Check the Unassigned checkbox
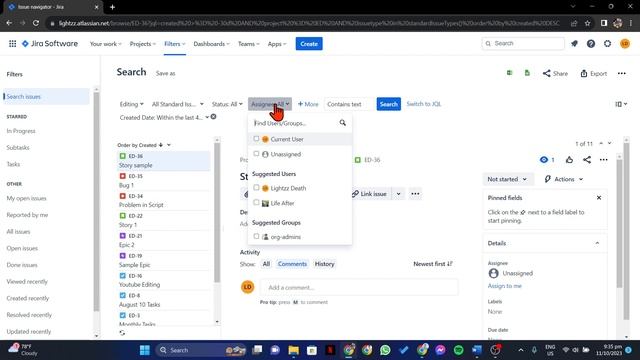640x360 pixels. pyautogui.click(x=256, y=154)
